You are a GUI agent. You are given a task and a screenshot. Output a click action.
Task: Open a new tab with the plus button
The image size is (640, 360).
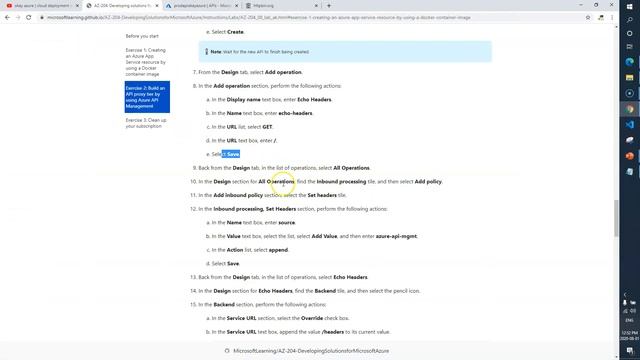click(x=329, y=6)
